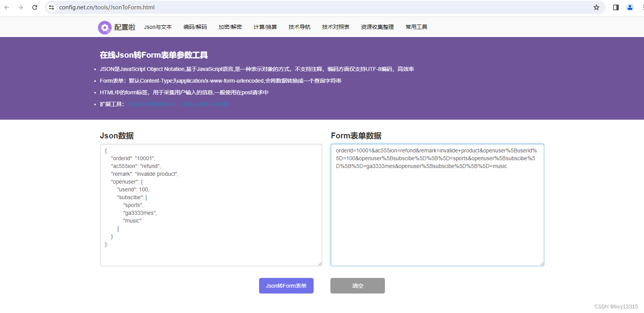
Task: Click the 配置啦 site name text
Action: click(125, 27)
